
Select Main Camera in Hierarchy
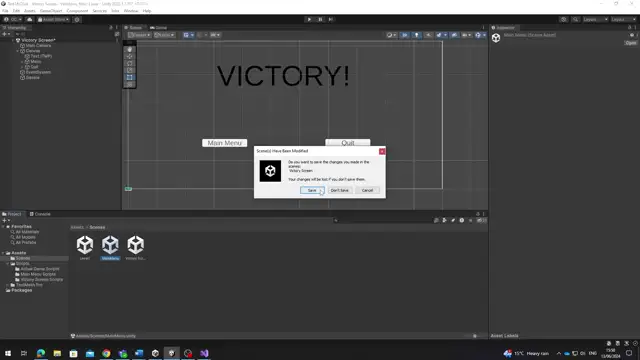pos(36,46)
